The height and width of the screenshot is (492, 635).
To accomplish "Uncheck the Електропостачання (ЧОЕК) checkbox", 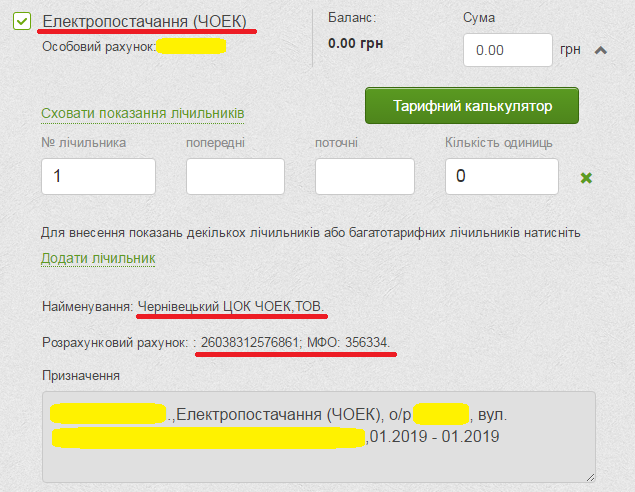I will point(23,21).
